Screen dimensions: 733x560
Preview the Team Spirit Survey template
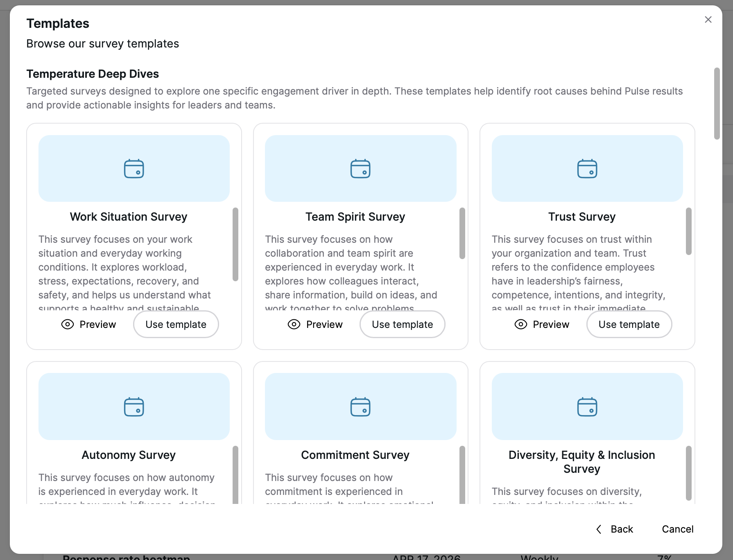coord(315,325)
